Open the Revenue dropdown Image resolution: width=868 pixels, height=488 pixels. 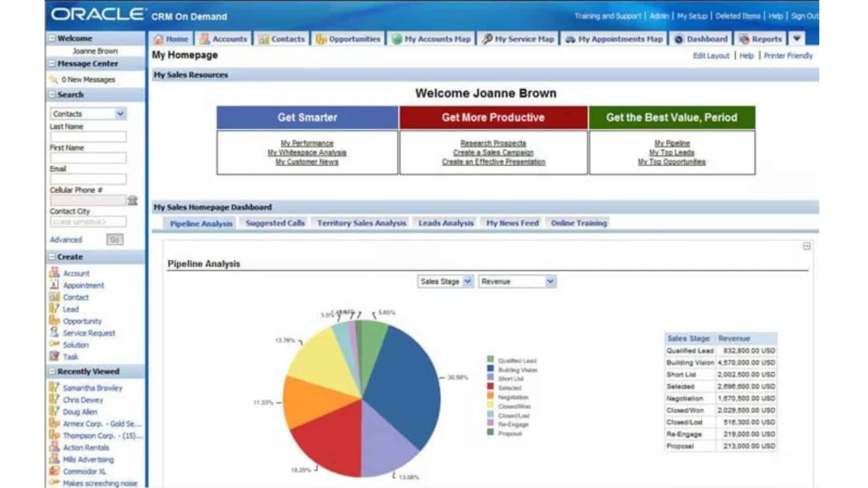point(517,282)
